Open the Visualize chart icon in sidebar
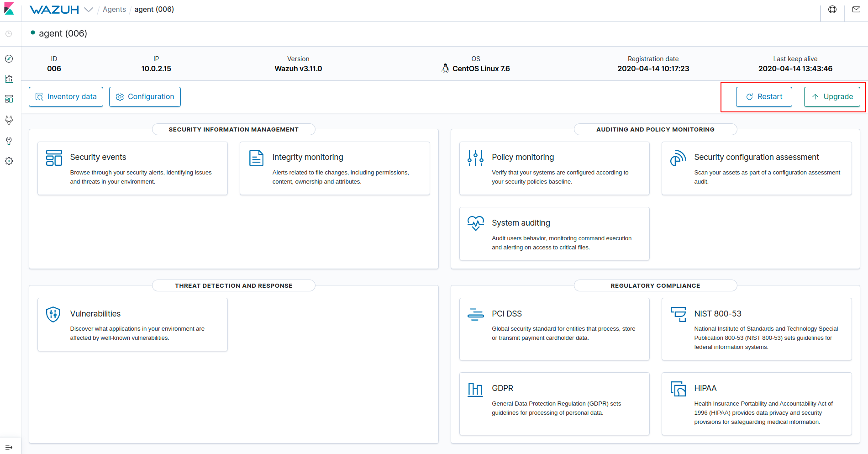This screenshot has height=454, width=868. [x=9, y=79]
